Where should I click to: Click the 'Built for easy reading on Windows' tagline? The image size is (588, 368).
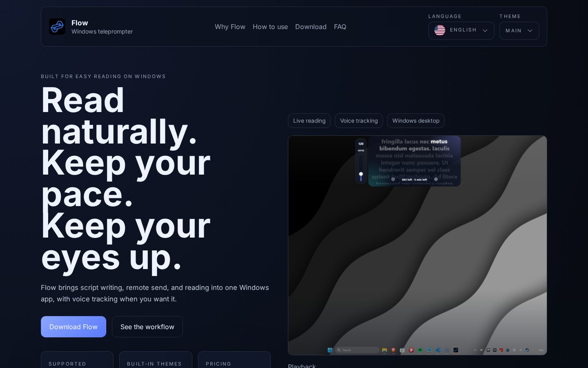pyautogui.click(x=103, y=76)
